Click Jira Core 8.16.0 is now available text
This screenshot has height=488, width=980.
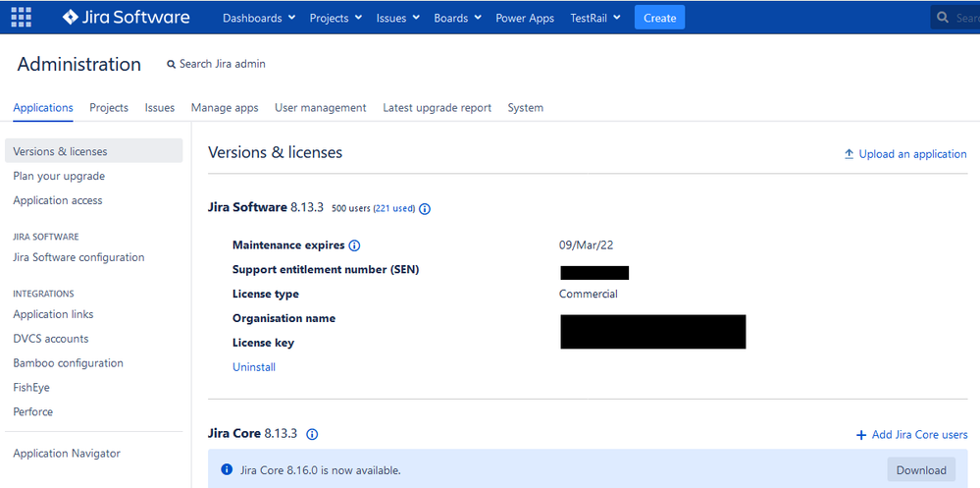point(321,470)
